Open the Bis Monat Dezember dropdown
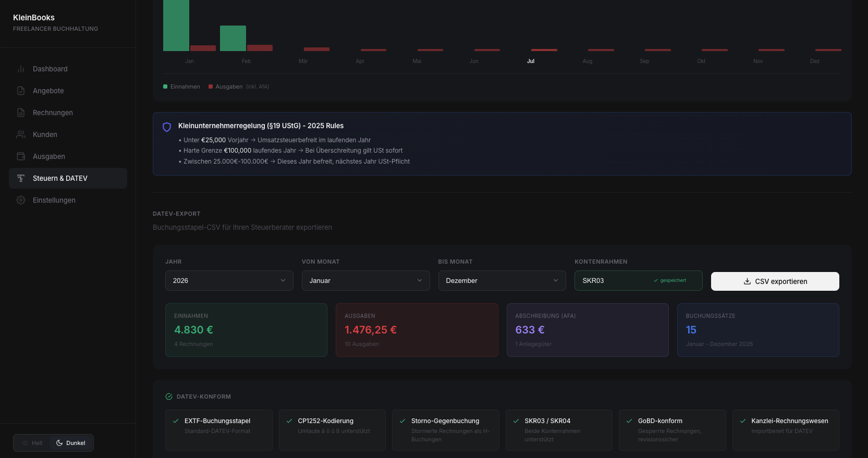868x458 pixels. (x=502, y=280)
